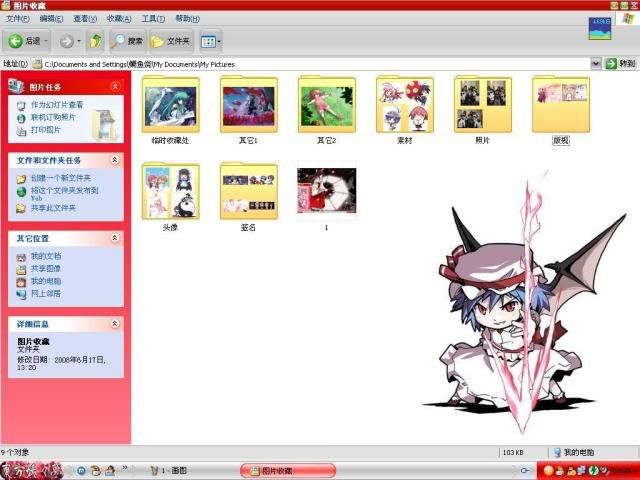This screenshot has width=640, height=480.
Task: Click the printer icon beside 打印图片
Action: 21,131
